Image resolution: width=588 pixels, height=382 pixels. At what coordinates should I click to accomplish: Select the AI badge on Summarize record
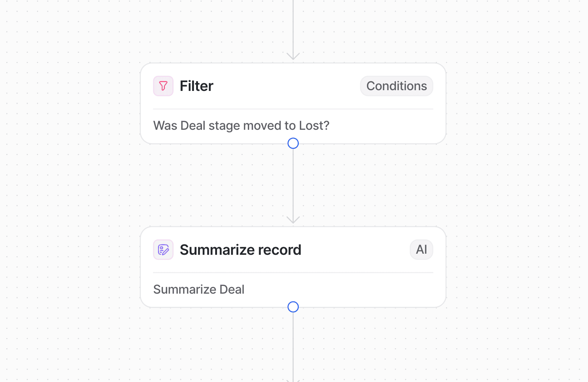422,250
